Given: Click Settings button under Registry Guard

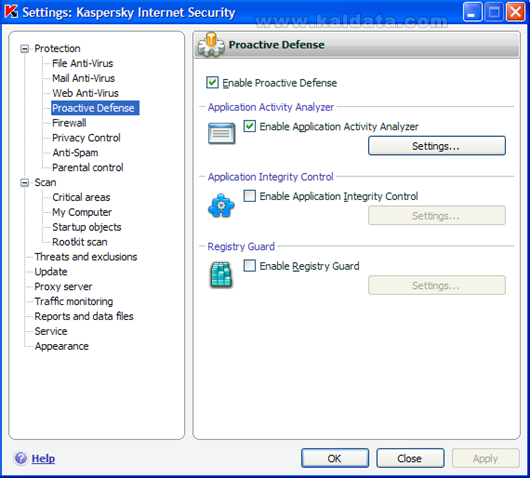Looking at the screenshot, I should (x=437, y=285).
